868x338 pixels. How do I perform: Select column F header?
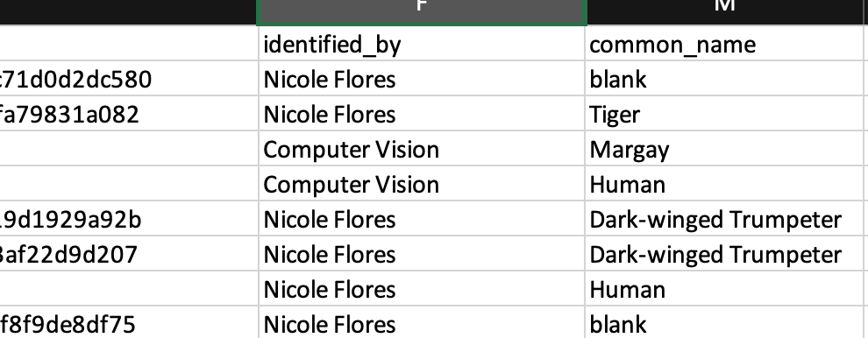pos(422,12)
